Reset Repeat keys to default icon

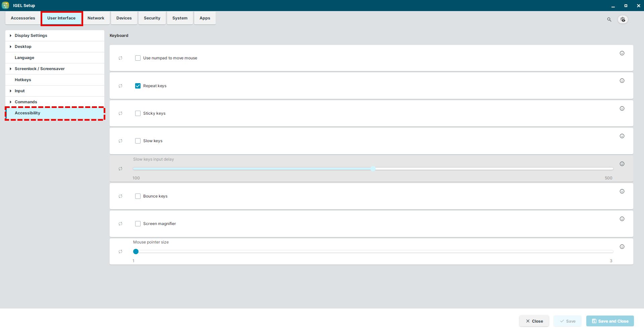pyautogui.click(x=120, y=86)
